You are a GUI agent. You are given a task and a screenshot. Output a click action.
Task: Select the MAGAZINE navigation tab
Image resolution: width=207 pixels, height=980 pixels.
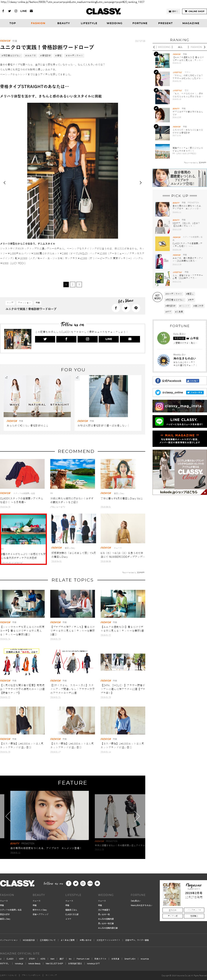click(191, 23)
